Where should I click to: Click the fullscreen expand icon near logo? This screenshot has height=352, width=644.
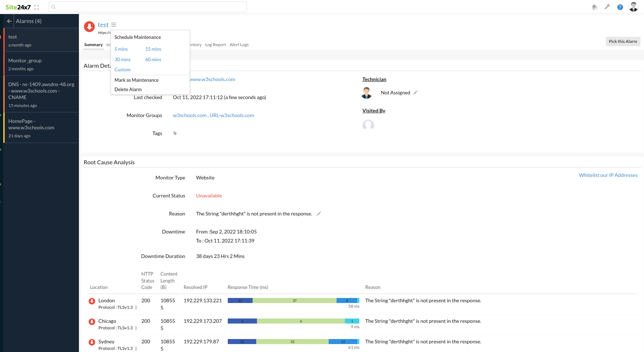pos(36,7)
